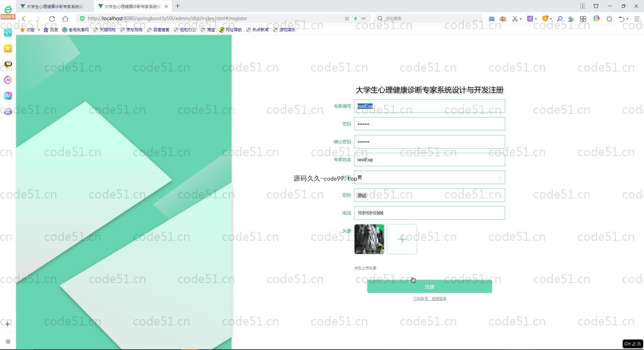Viewport: 644px width, 350px height.
Task: Toggle the sun brightness mode icon
Action: (609, 19)
